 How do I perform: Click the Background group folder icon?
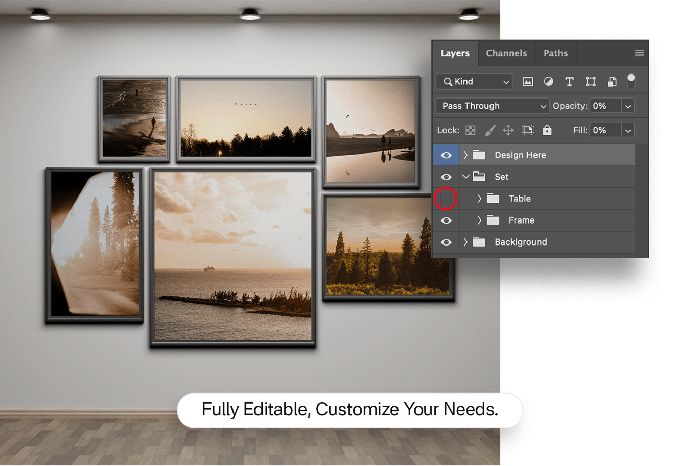479,242
